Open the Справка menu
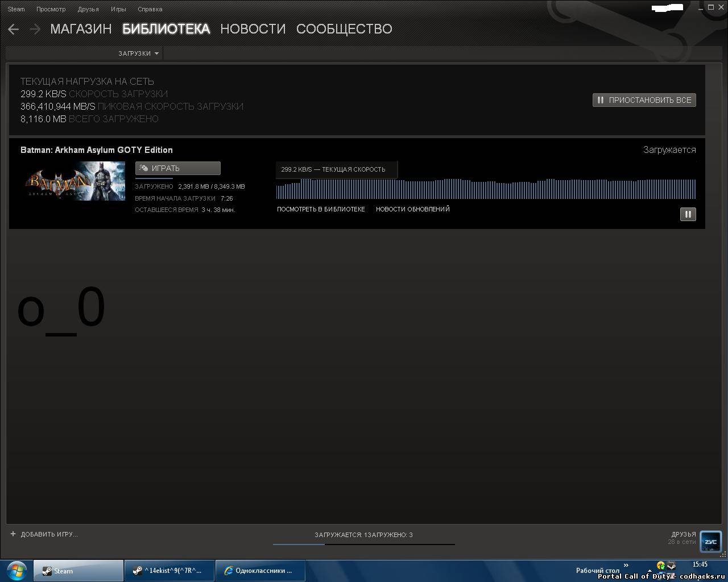 150,9
